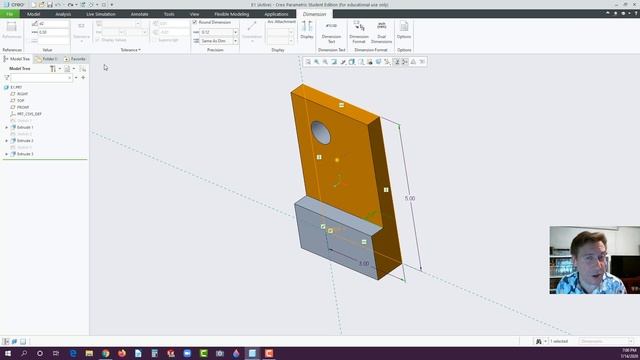Screen dimensions: 640x360
Task: Click Spin Center toggle in graphics toolbar
Action: point(405,62)
